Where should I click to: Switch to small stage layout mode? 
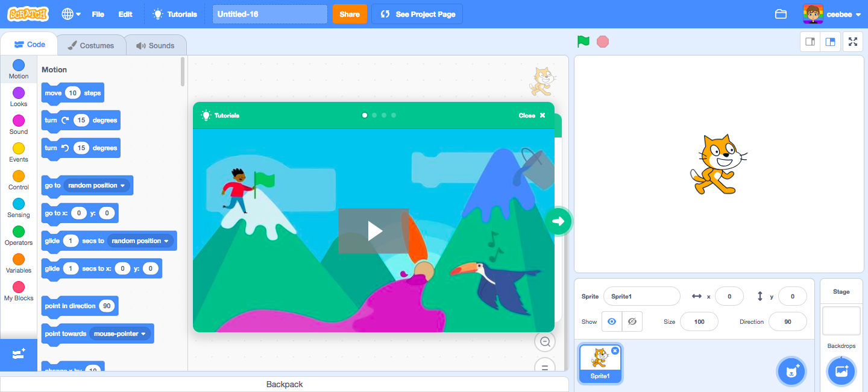810,42
